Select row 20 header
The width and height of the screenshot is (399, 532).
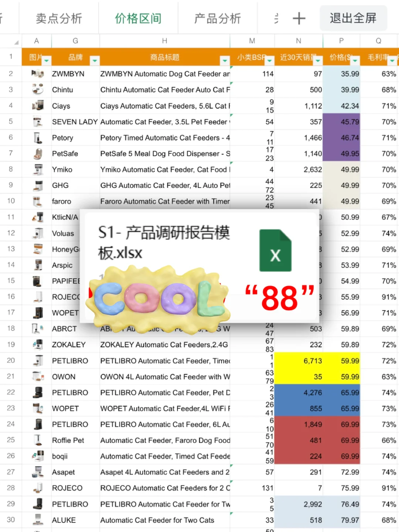(x=11, y=361)
